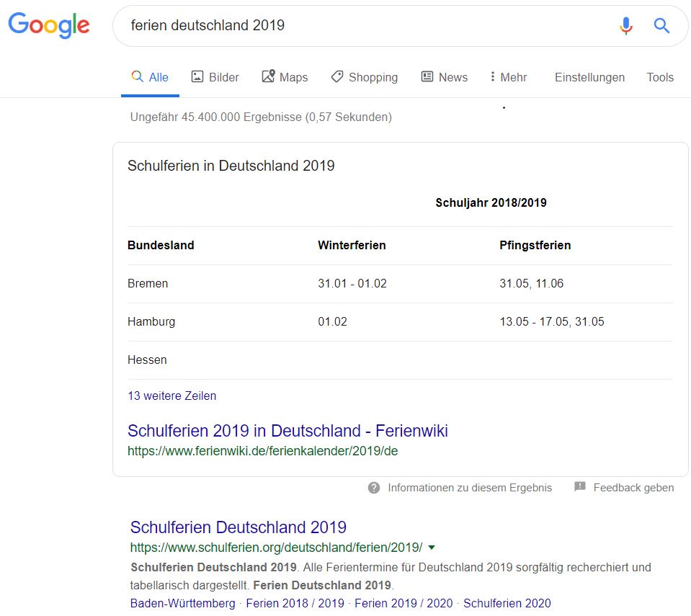This screenshot has height=616, width=691.
Task: Open the Shopping results tab
Action: (364, 77)
